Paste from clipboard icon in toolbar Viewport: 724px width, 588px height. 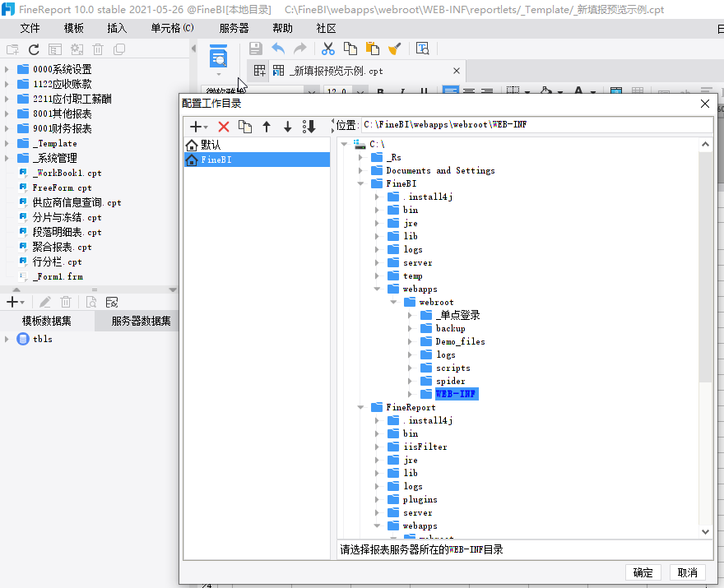pos(372,49)
